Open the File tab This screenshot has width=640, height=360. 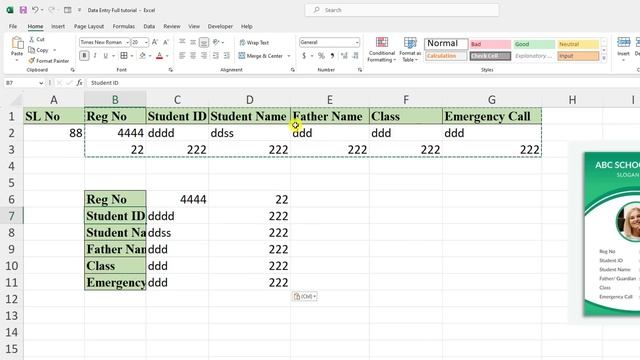click(13, 26)
